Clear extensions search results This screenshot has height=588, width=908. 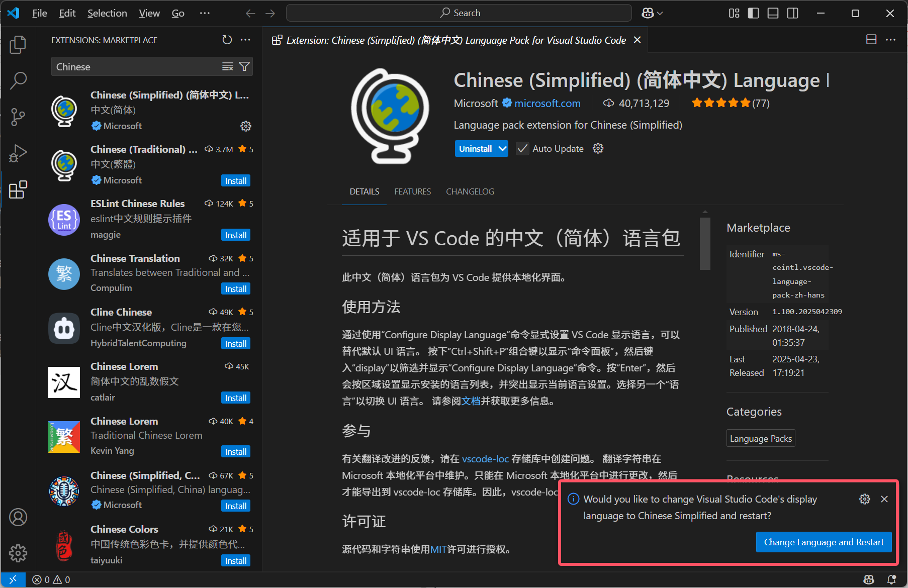[228, 67]
